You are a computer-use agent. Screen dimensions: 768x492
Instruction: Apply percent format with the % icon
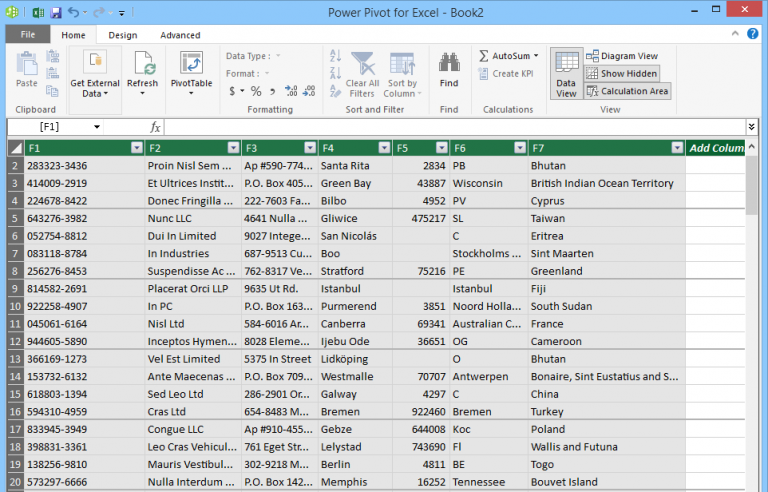[256, 91]
